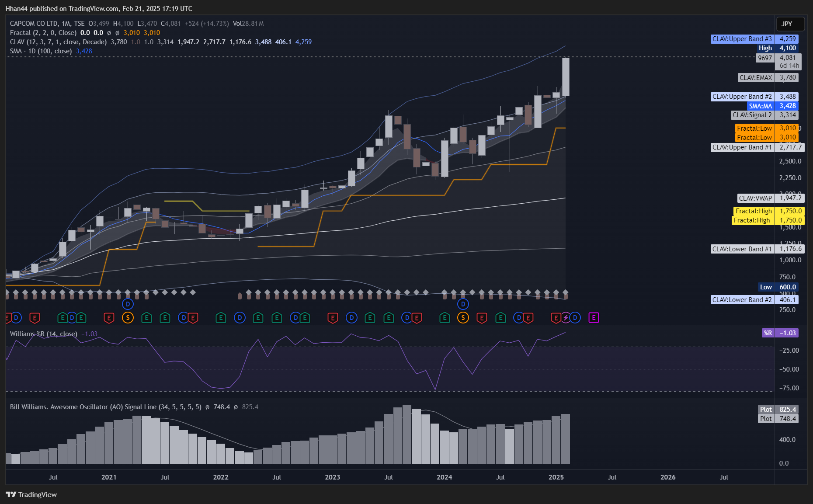Click the CLAV:Lower Band #2 label
The image size is (813, 504).
click(755, 299)
